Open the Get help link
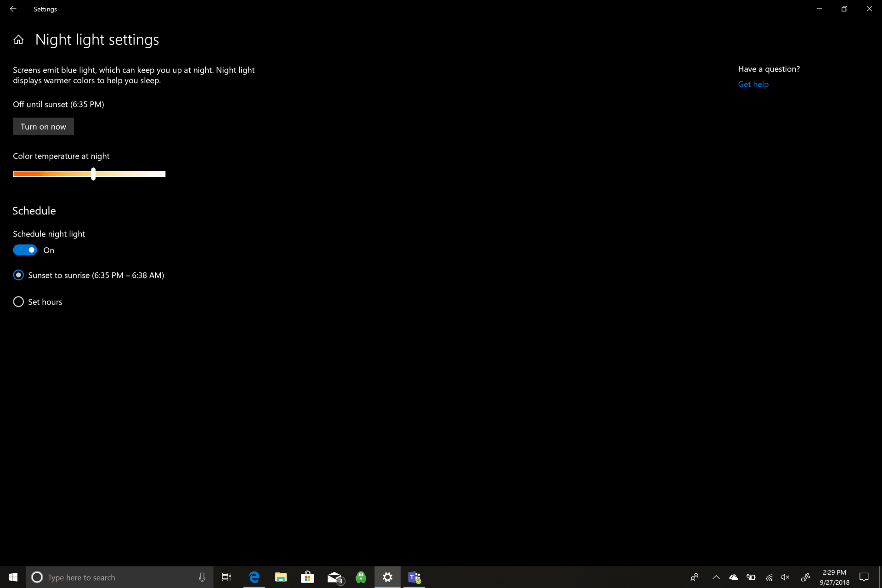The width and height of the screenshot is (882, 588). (x=753, y=84)
